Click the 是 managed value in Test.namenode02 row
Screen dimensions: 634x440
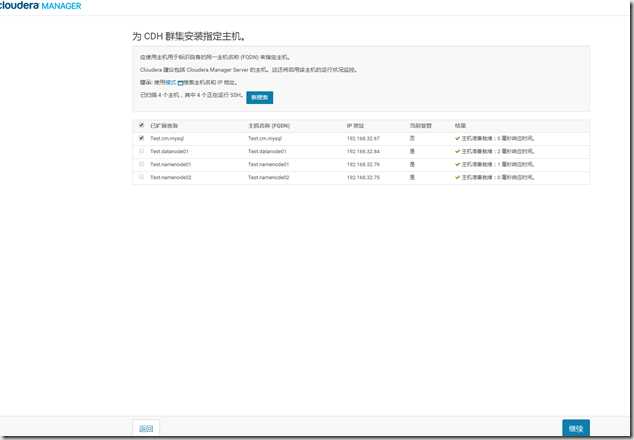(x=412, y=177)
